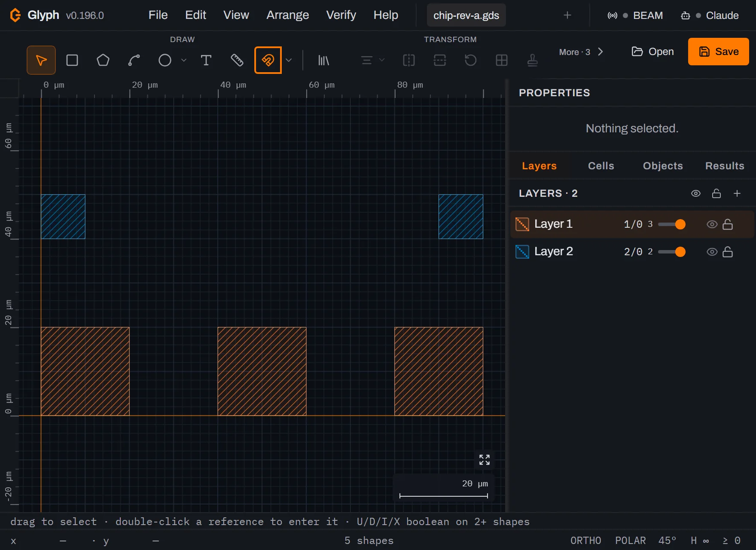Click the Save button
This screenshot has width=756, height=550.
(719, 52)
